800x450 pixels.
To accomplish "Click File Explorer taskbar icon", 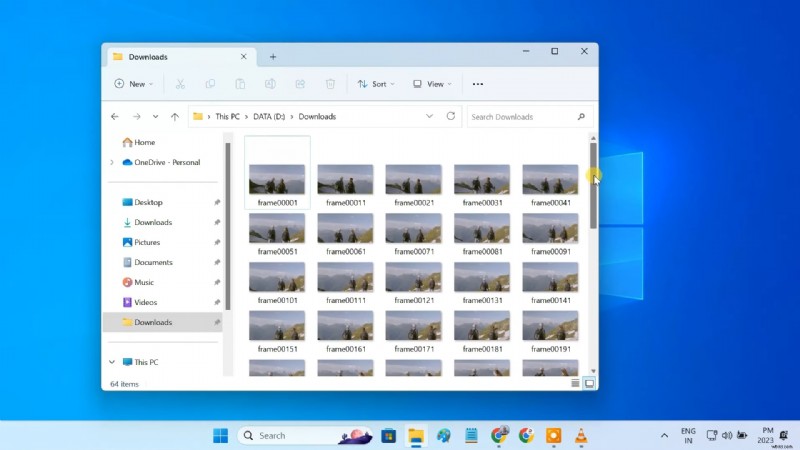I will (x=416, y=436).
